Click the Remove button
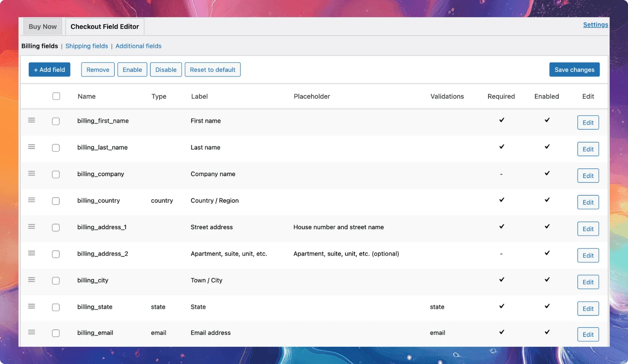This screenshot has width=628, height=364. (x=98, y=69)
